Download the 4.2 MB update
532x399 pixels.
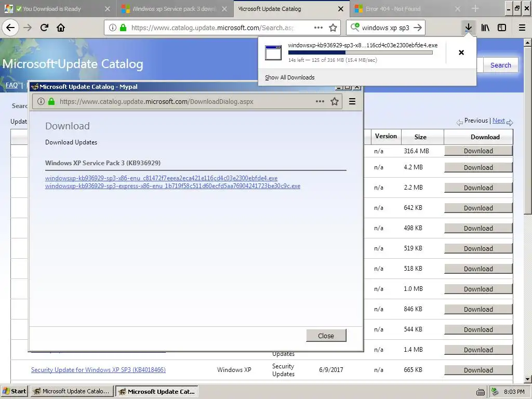pos(478,168)
